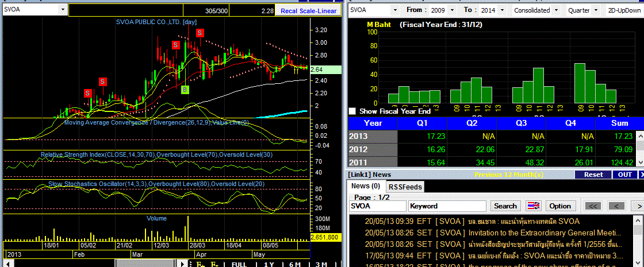Toggle the Thai/English language flag icon
The height and width of the screenshot is (267, 644).
534,206
